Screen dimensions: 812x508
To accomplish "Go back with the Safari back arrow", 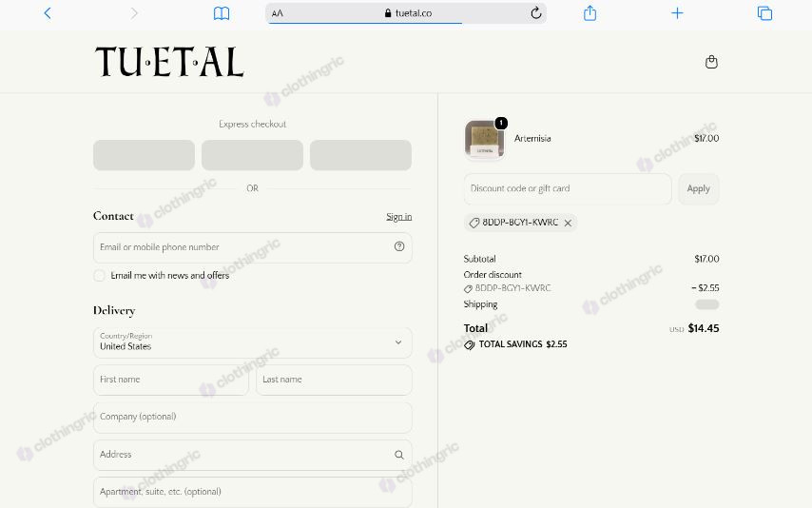I will [x=48, y=13].
